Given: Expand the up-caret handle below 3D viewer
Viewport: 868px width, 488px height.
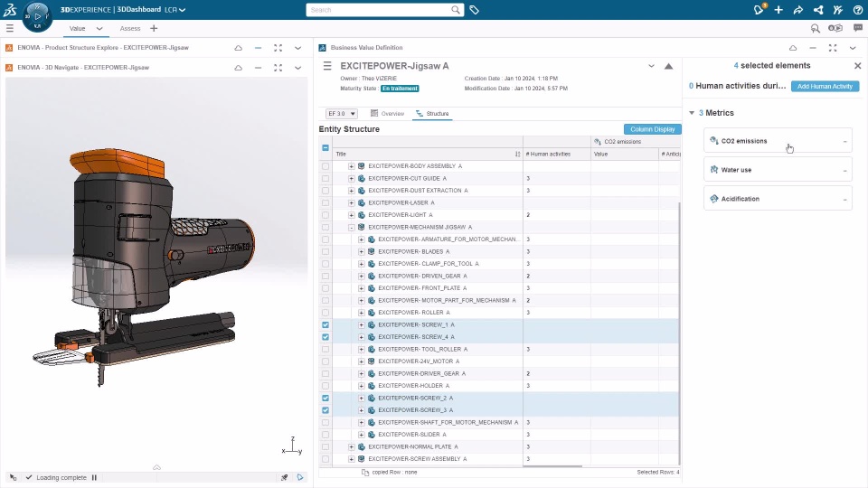Looking at the screenshot, I should [156, 467].
